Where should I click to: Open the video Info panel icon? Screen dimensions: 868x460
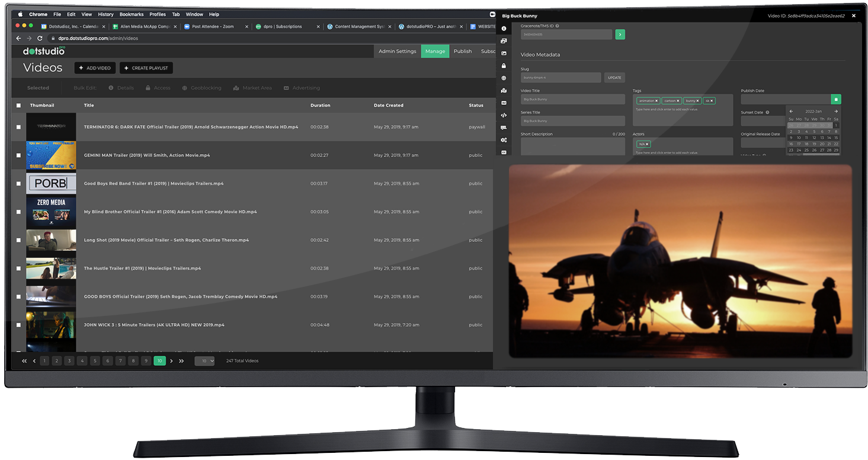click(504, 28)
